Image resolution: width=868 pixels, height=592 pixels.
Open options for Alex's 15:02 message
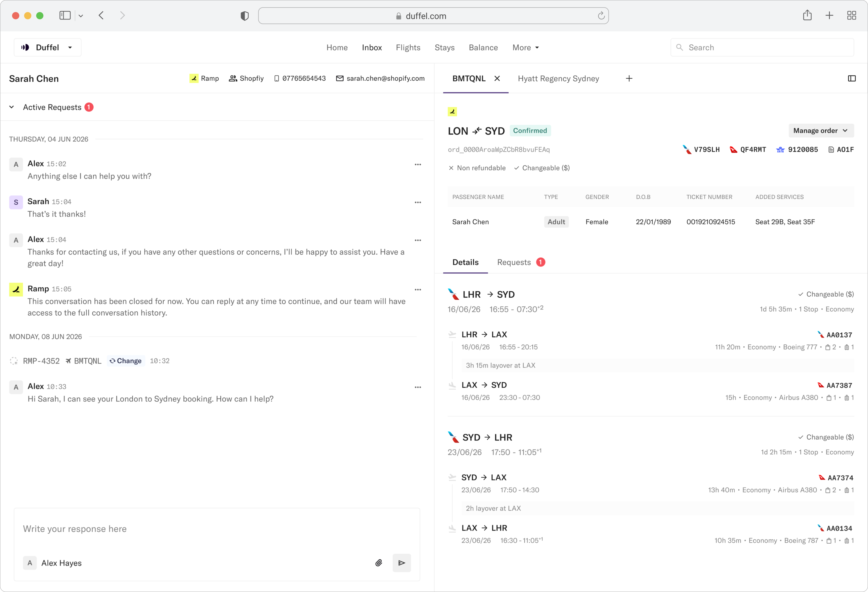point(418,164)
